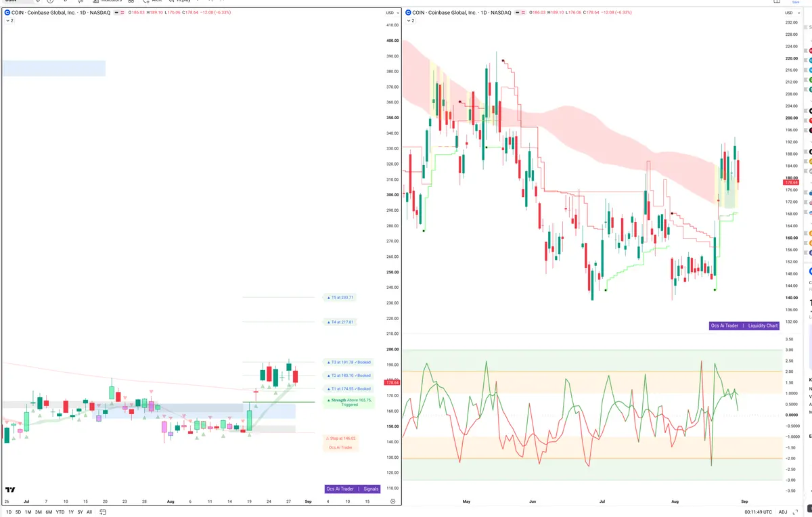Click the 'Ocs Ai Trader | Liquidity Chart' badge

tap(744, 325)
